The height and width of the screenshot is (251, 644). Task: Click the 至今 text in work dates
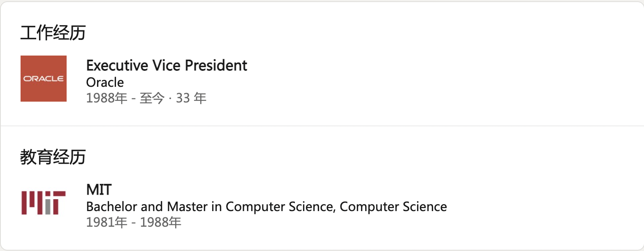[152, 99]
